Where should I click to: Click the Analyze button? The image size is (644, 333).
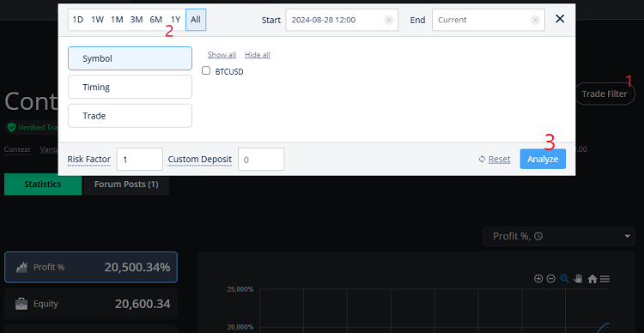[543, 159]
